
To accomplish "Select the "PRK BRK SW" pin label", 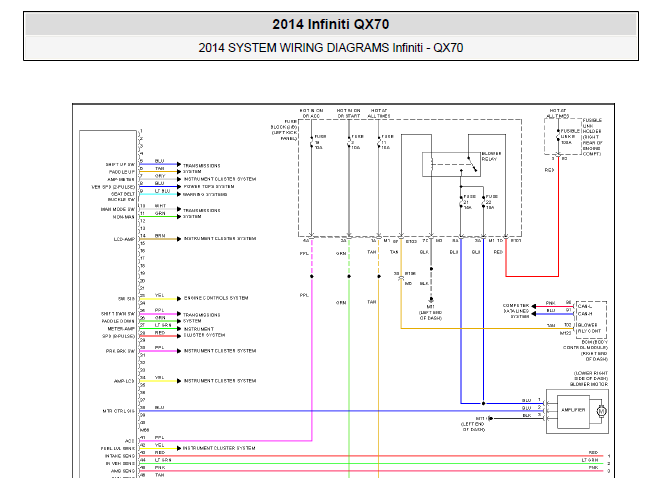I will tap(120, 351).
